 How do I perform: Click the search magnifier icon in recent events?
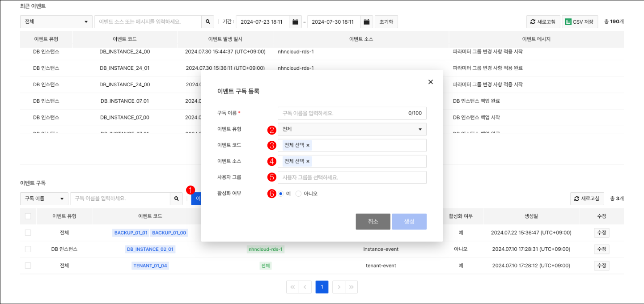coord(208,21)
